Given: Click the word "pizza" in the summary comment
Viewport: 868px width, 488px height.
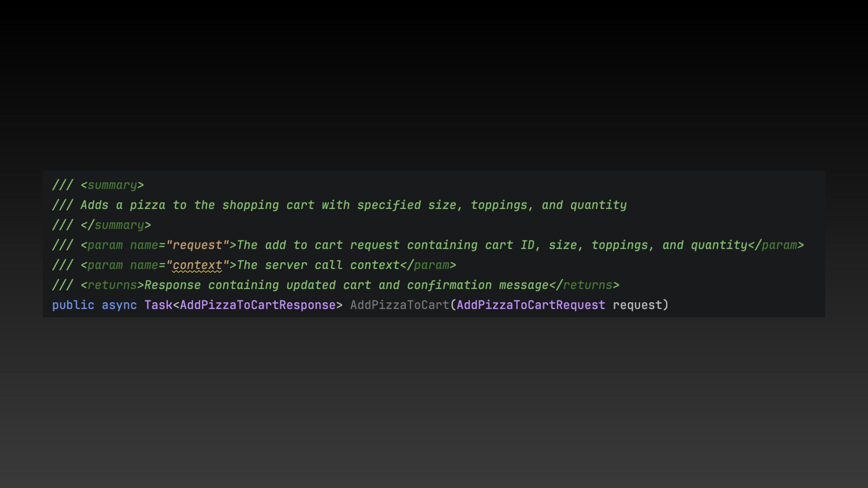Looking at the screenshot, I should pyautogui.click(x=147, y=205).
